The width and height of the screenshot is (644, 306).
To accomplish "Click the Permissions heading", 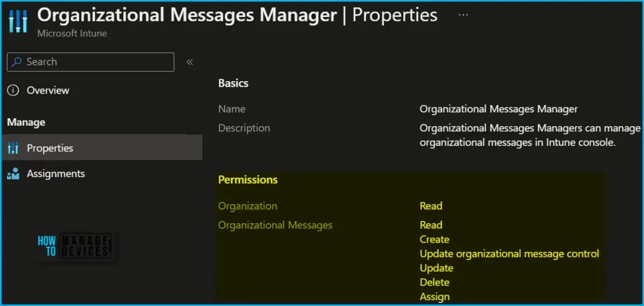I will pos(248,180).
